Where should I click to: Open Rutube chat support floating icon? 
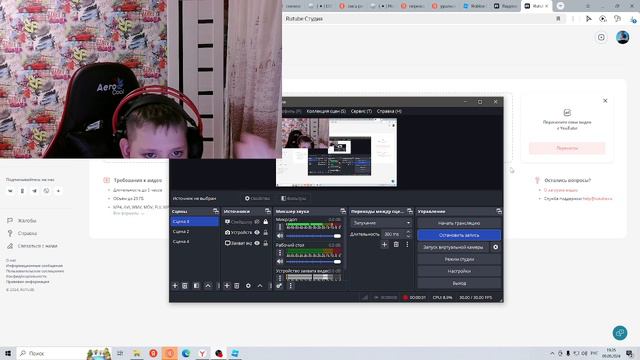(620, 333)
